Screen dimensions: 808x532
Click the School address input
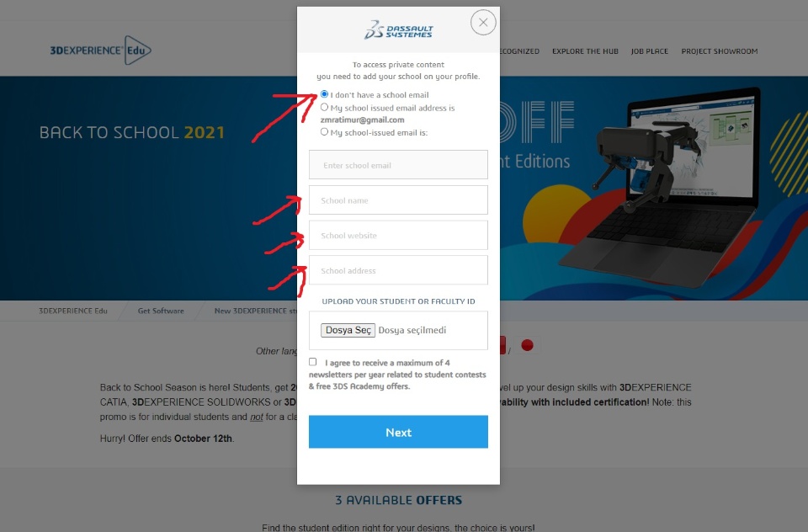pos(398,270)
